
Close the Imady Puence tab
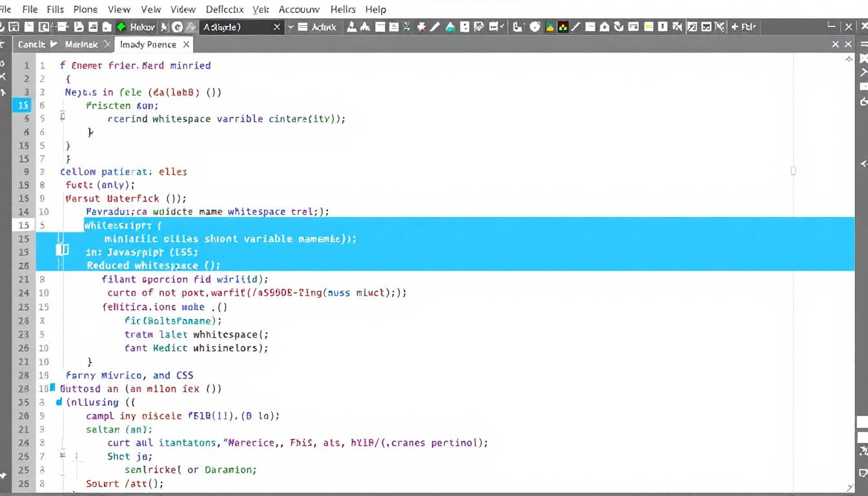[186, 45]
